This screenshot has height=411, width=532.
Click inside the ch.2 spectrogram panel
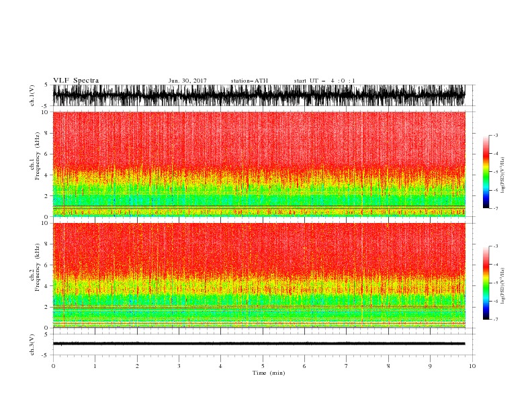pos(259,275)
